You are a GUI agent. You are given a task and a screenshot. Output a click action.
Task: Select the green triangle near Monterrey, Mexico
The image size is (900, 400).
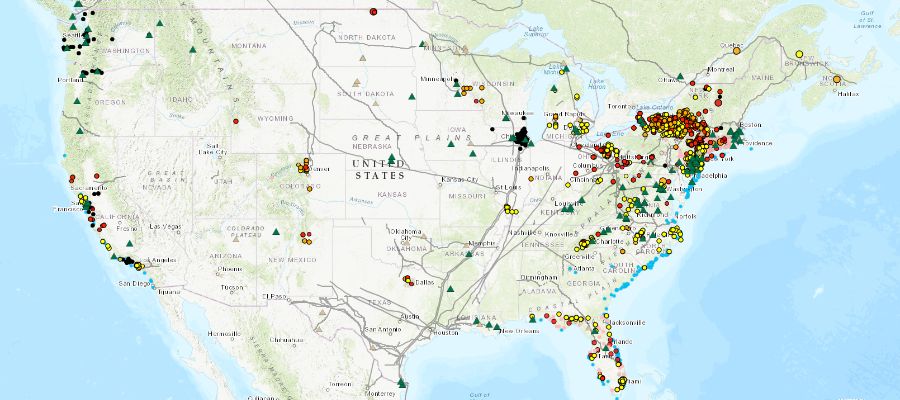coord(402,382)
